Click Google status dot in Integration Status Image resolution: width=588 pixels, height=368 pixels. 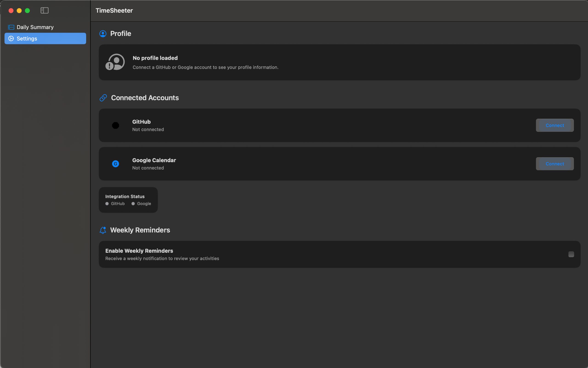[133, 204]
